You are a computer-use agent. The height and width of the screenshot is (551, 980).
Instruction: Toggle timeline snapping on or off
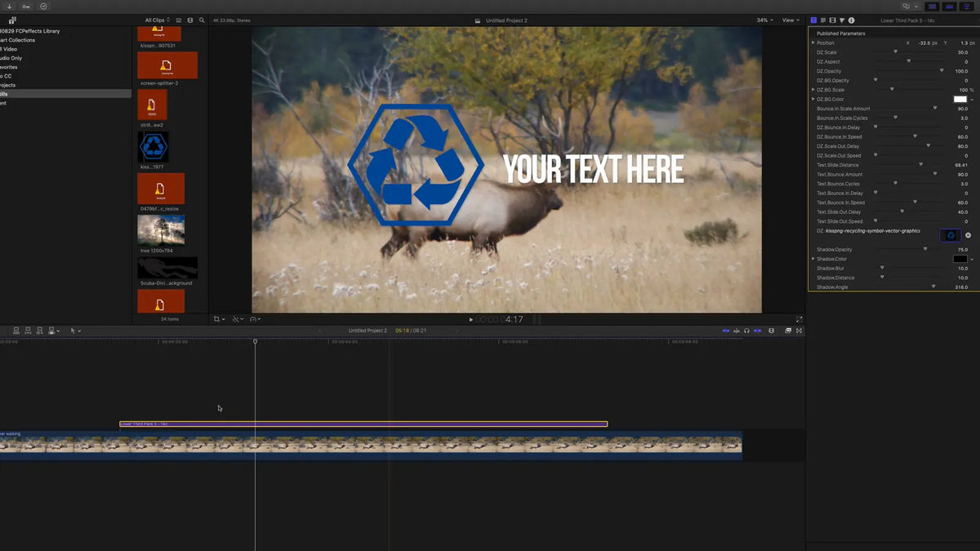[x=757, y=331]
